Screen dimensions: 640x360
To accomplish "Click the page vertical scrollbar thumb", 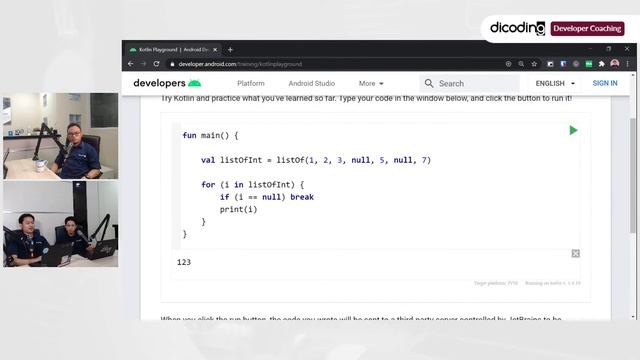I will (633, 176).
